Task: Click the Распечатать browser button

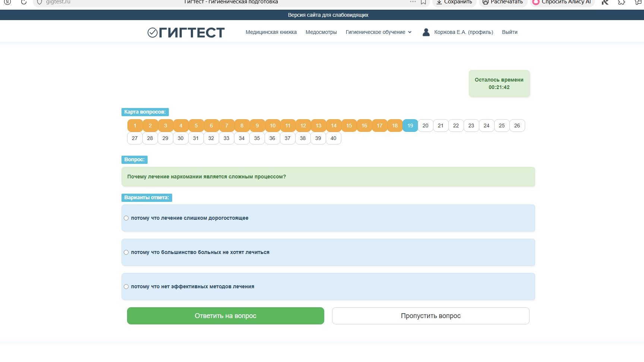Action: click(x=503, y=2)
